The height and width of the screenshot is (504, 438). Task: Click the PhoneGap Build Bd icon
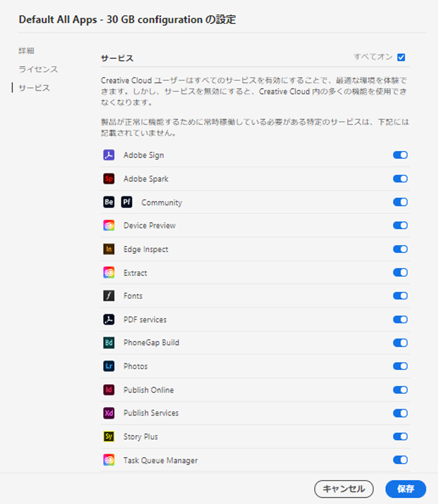click(109, 343)
